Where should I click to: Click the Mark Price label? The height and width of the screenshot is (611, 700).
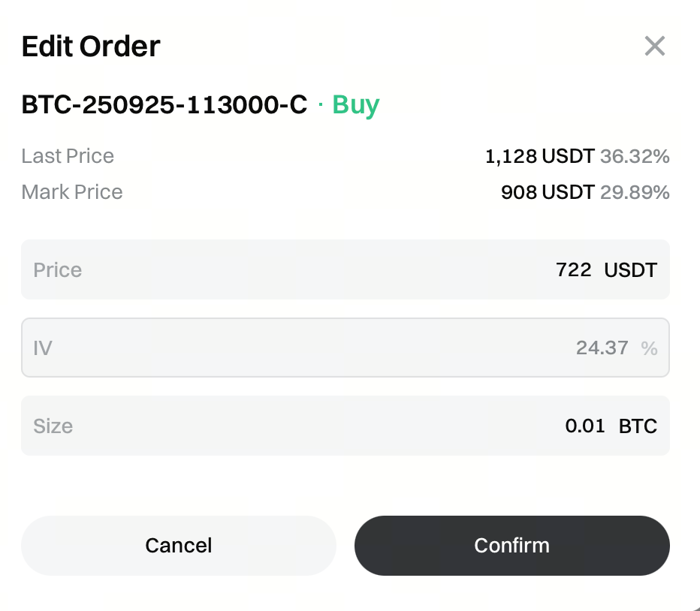pyautogui.click(x=72, y=192)
